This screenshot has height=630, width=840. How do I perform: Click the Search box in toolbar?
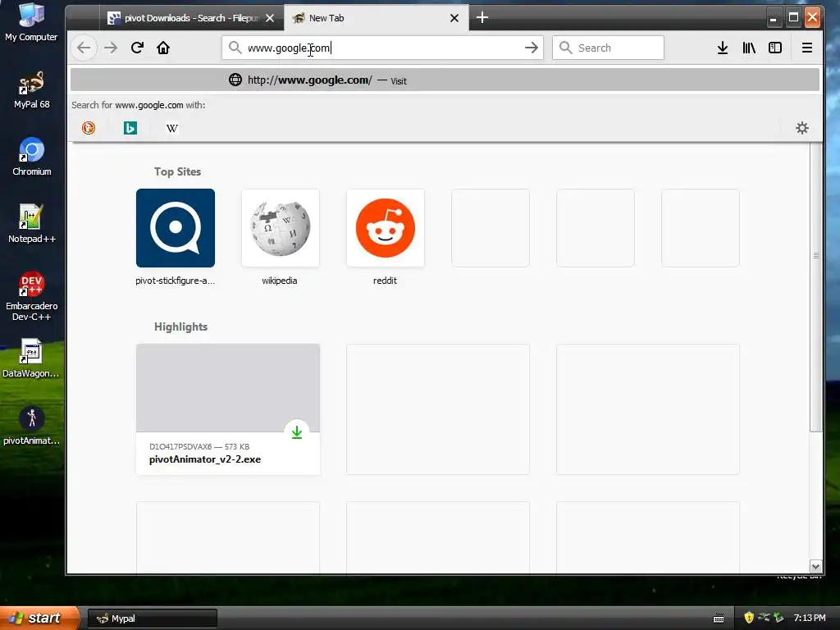pos(608,48)
